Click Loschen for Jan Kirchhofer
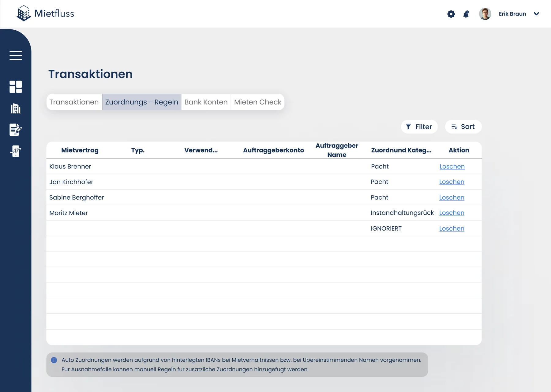This screenshot has width=551, height=392. (452, 182)
